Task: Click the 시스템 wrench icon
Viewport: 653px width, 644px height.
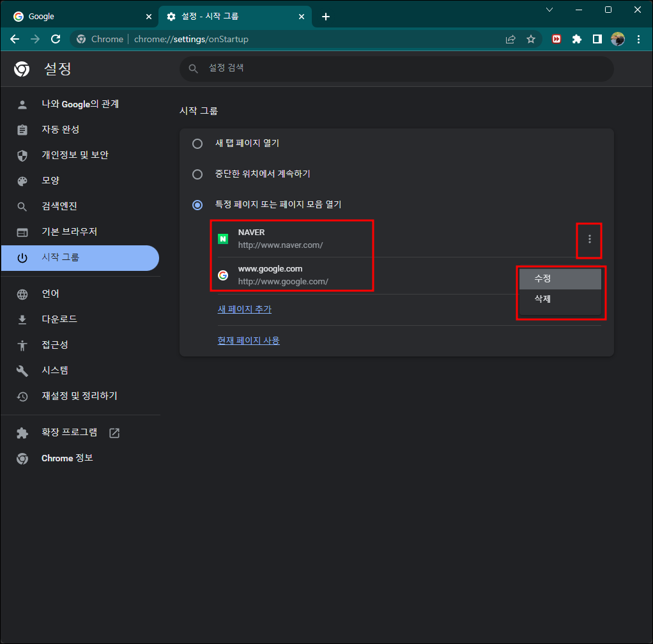Action: pos(22,370)
